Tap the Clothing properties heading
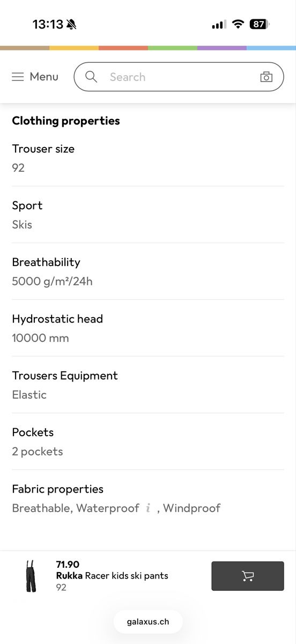Viewport: 296px width, 644px height. click(x=66, y=121)
